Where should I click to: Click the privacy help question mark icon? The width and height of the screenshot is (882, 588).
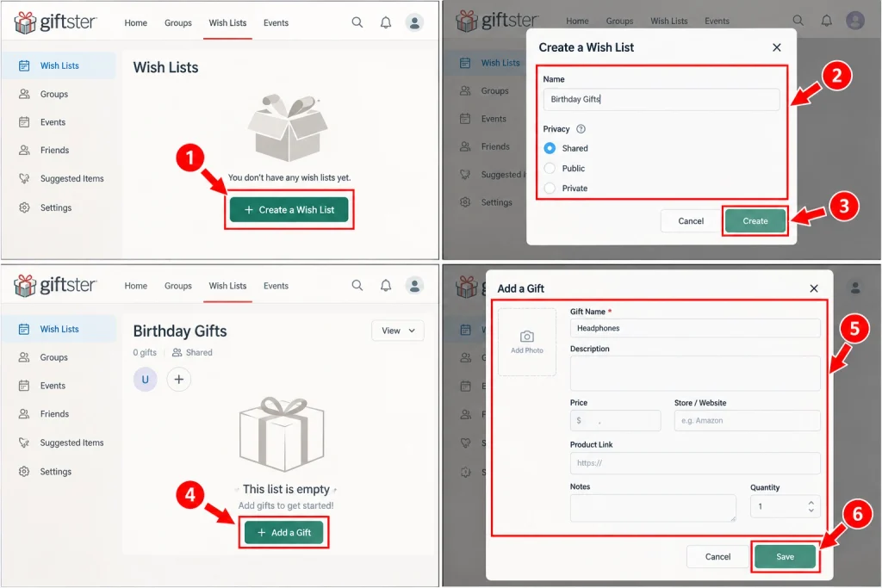pyautogui.click(x=581, y=129)
